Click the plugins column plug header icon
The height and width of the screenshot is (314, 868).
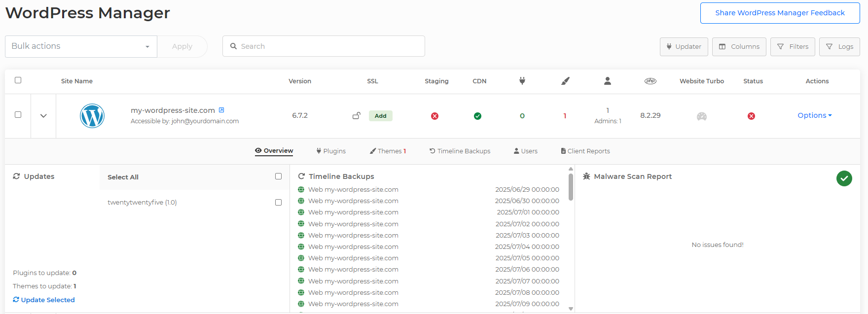click(522, 81)
